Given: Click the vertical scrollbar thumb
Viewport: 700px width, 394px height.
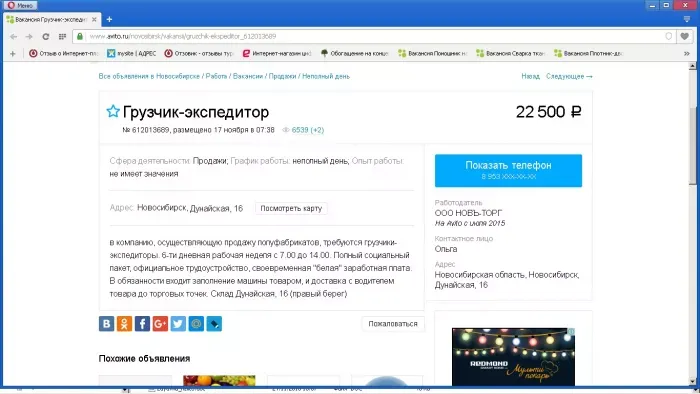Looking at the screenshot, I should pyautogui.click(x=692, y=145).
